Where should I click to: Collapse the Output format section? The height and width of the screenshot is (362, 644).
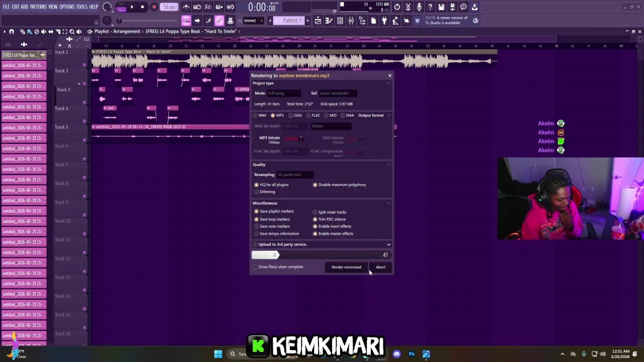(x=389, y=116)
